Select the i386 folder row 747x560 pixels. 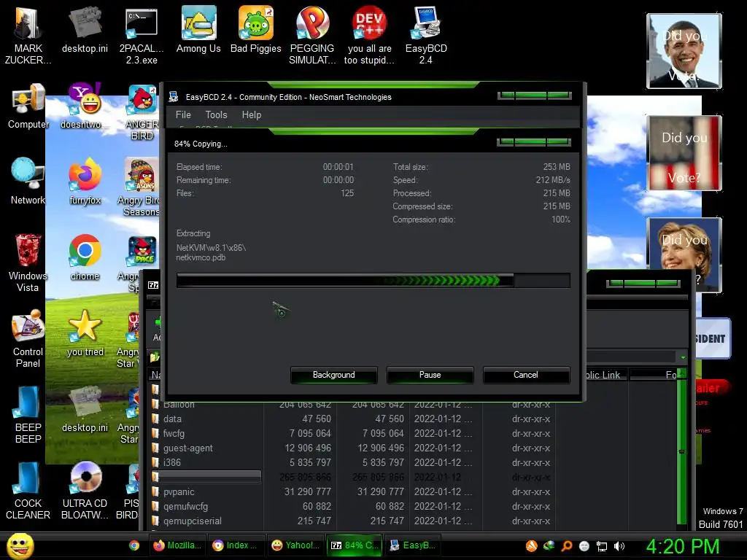(x=351, y=462)
